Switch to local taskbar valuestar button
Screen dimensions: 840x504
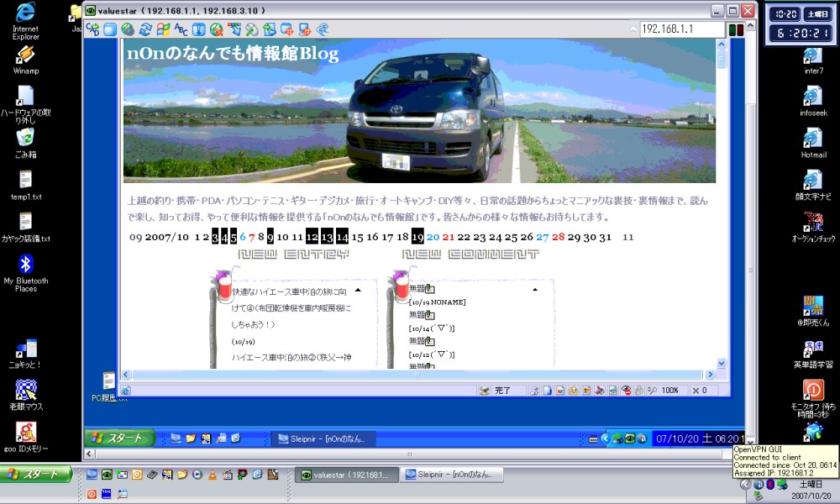346,475
